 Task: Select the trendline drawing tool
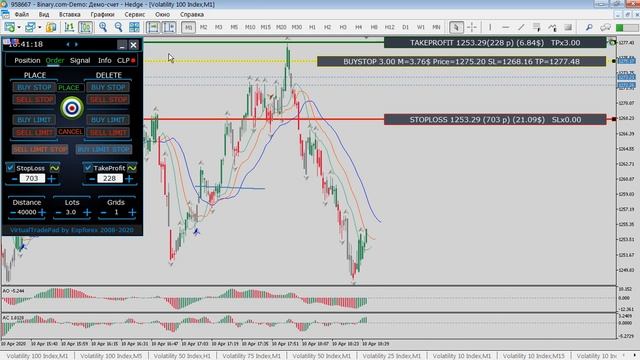521,27
